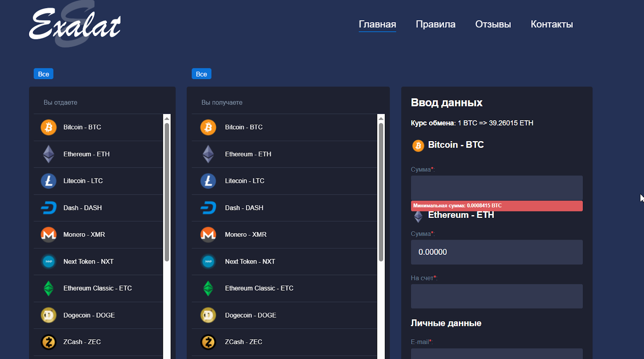Click the up arrow of the "Вы получаете" scrollbar
Screen dimensions: 644x359
point(381,118)
